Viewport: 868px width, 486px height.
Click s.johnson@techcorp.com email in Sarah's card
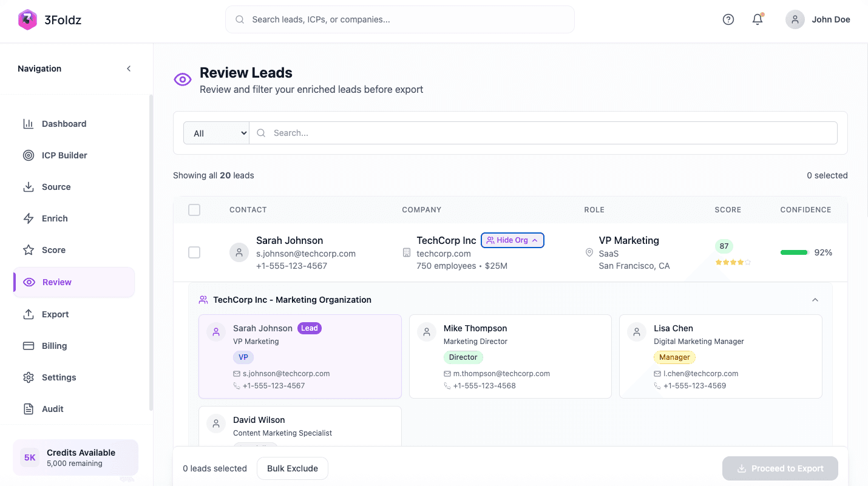tap(287, 374)
